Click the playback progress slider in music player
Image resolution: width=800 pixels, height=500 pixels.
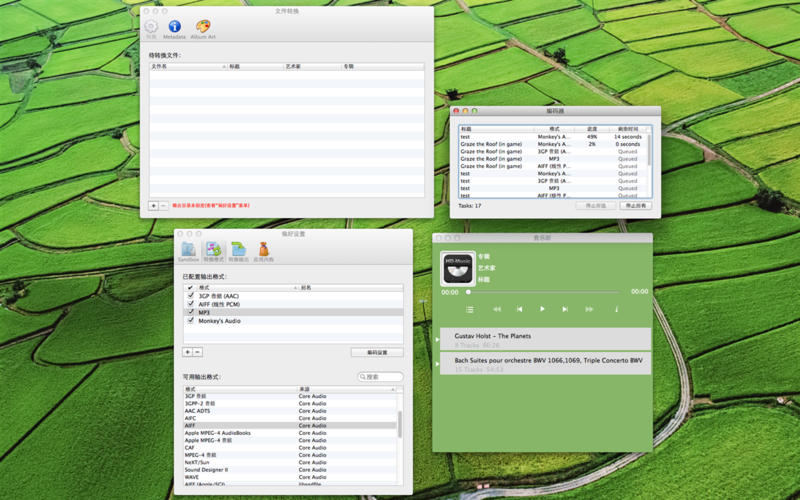545,292
